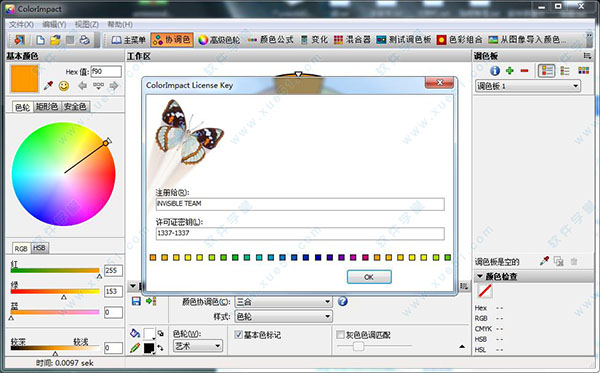Select the 协调色 harmony toolbar button
The image size is (600, 373).
pyautogui.click(x=172, y=40)
